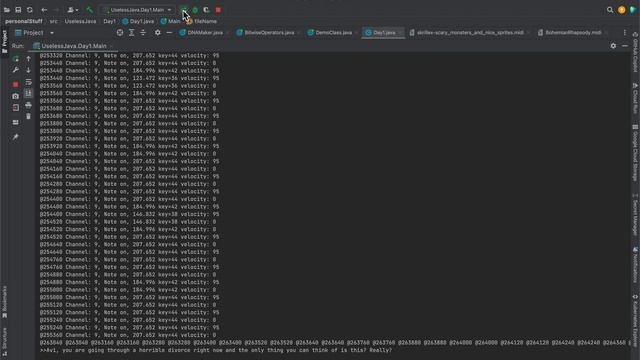Open Run panel settings gear
This screenshot has height=360, width=640.
tap(613, 46)
